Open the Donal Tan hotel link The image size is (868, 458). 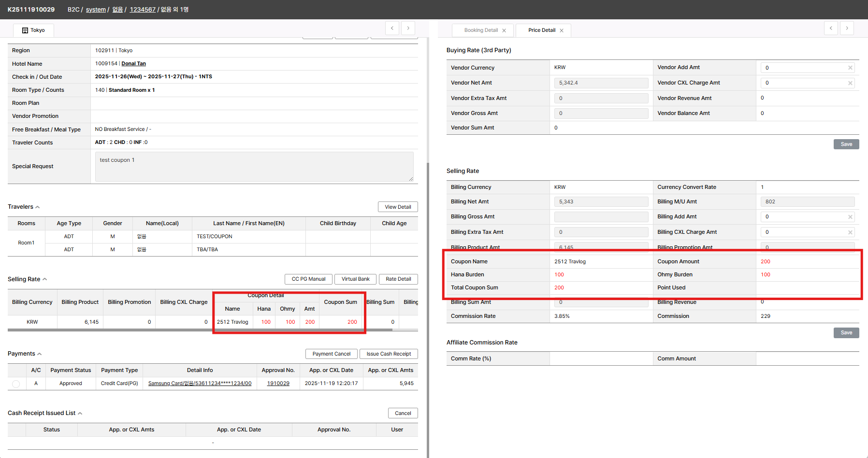(x=133, y=64)
